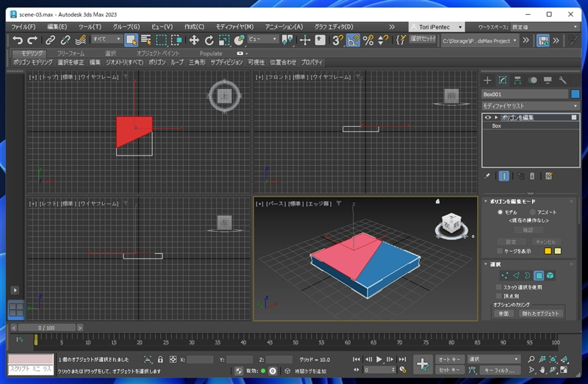Select Border sub-object level

coord(527,276)
